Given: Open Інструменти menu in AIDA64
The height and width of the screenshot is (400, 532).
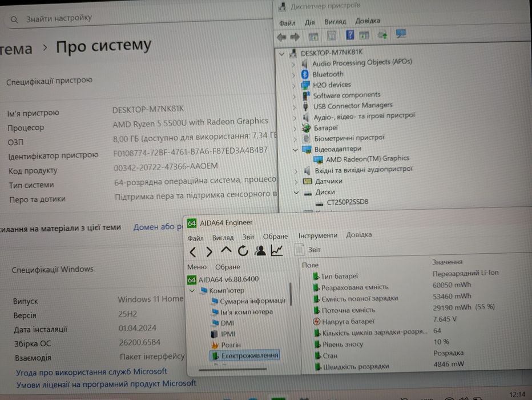Looking at the screenshot, I should pos(317,235).
